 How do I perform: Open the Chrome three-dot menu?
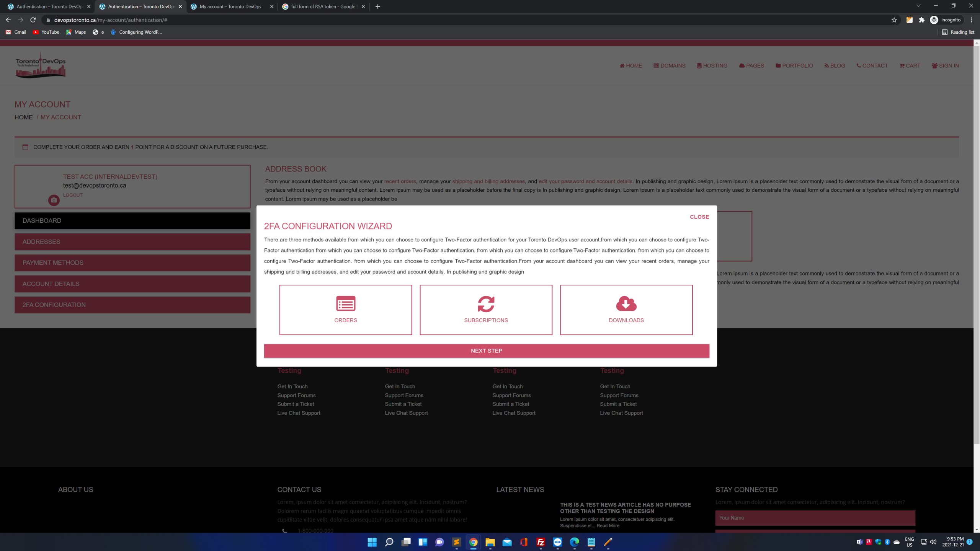(x=972, y=20)
